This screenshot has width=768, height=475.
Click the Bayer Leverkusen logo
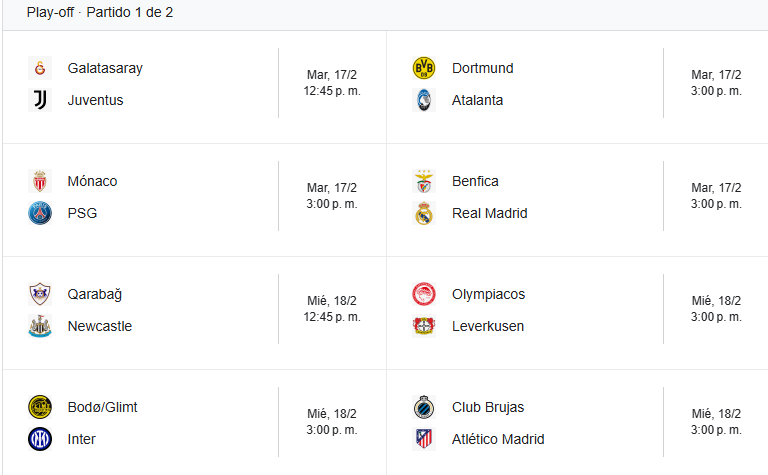(x=424, y=326)
